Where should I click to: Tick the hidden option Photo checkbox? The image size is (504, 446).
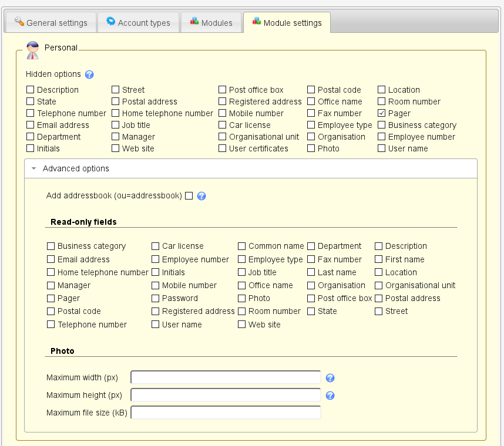(311, 148)
